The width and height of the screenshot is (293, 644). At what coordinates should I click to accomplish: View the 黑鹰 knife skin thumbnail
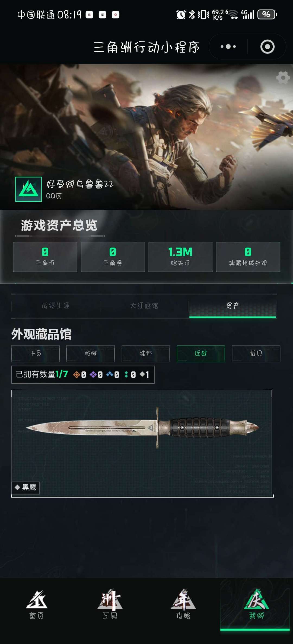(142, 443)
